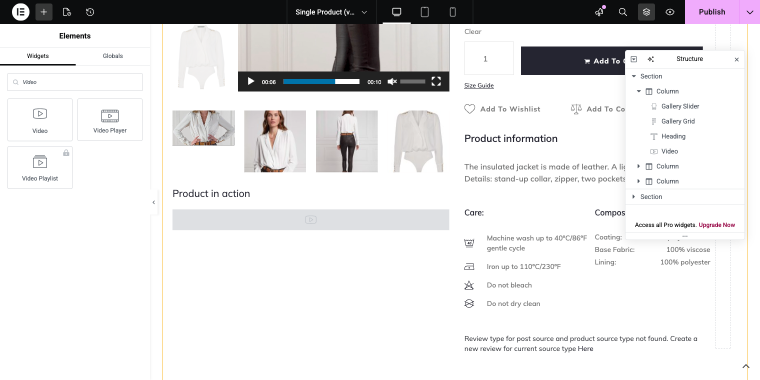This screenshot has width=760, height=380.
Task: Select Gallery Slider in Structure tree
Action: pos(680,106)
